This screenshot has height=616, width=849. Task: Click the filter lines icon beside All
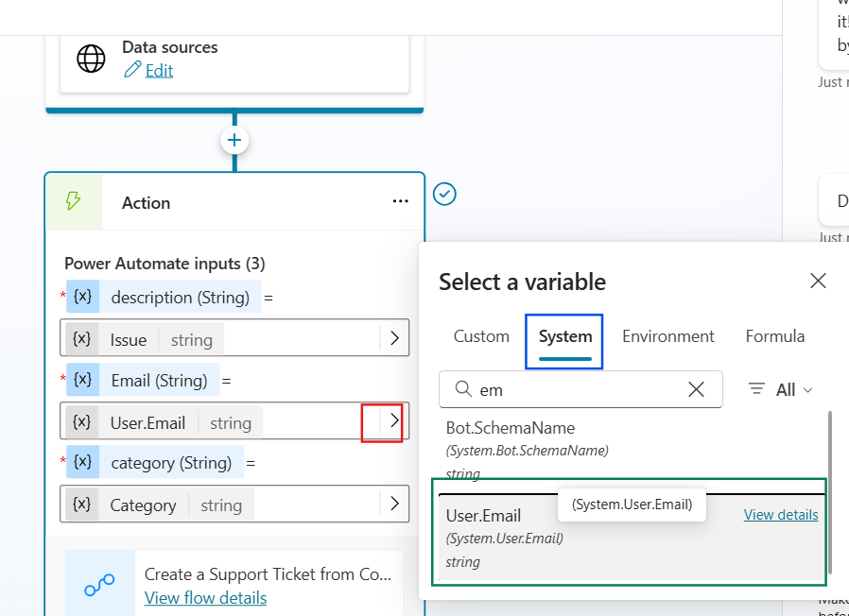pos(756,389)
